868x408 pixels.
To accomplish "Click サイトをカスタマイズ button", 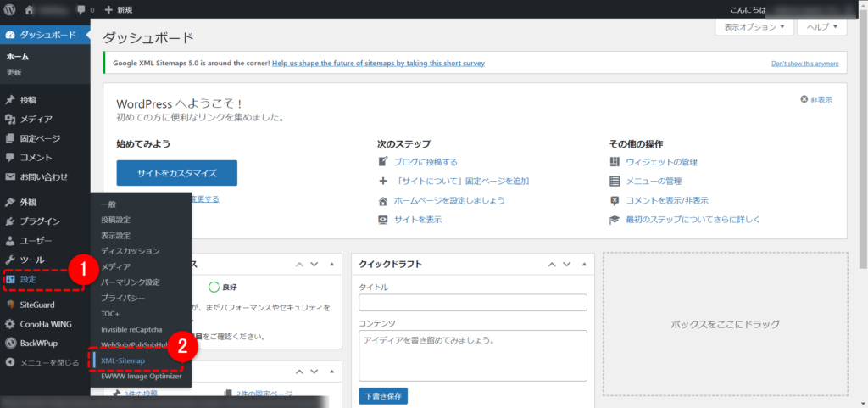I will coord(176,173).
